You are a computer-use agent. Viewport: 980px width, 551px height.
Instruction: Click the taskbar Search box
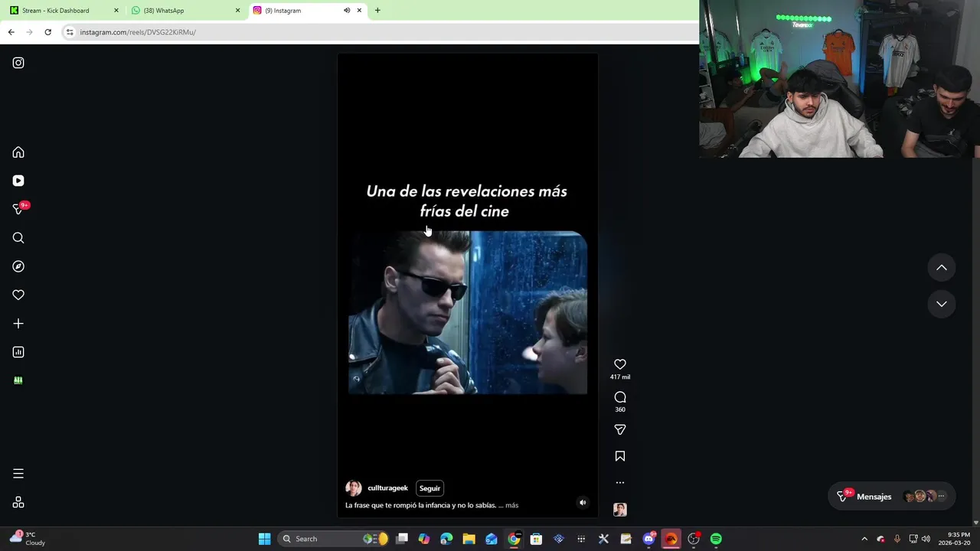332,539
